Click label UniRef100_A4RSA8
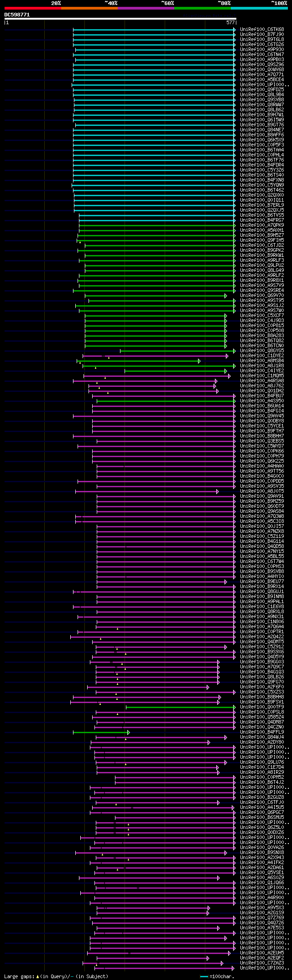 262,381
